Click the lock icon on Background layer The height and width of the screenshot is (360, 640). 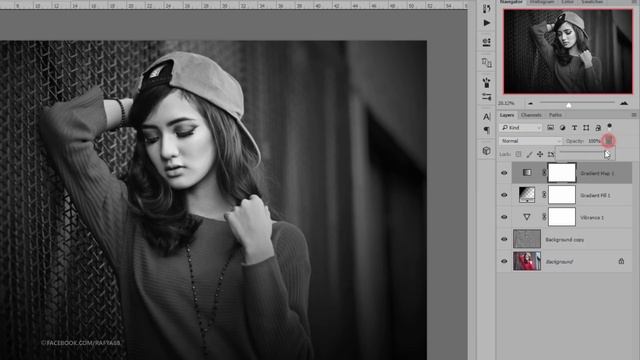coord(621,261)
